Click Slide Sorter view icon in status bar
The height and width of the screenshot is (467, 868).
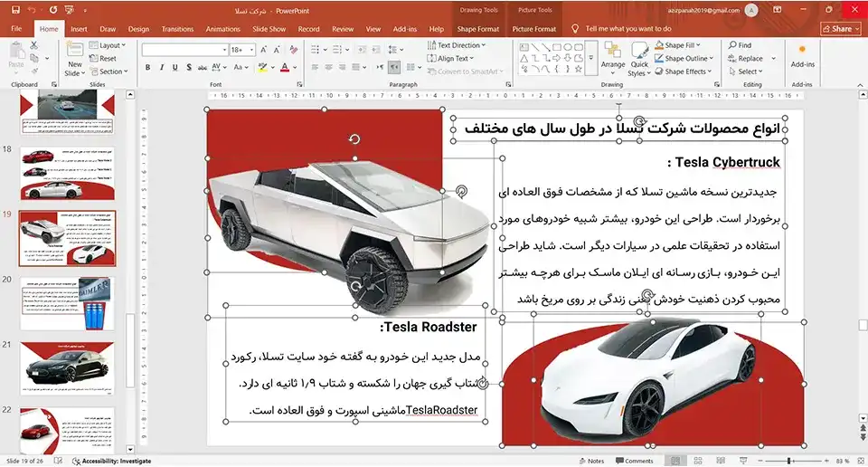[698, 461]
